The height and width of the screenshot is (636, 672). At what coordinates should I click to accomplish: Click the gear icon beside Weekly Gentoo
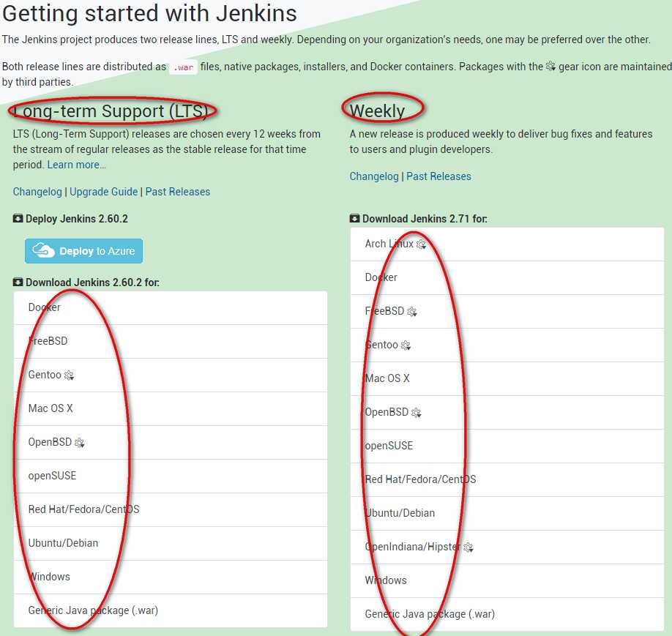click(406, 345)
